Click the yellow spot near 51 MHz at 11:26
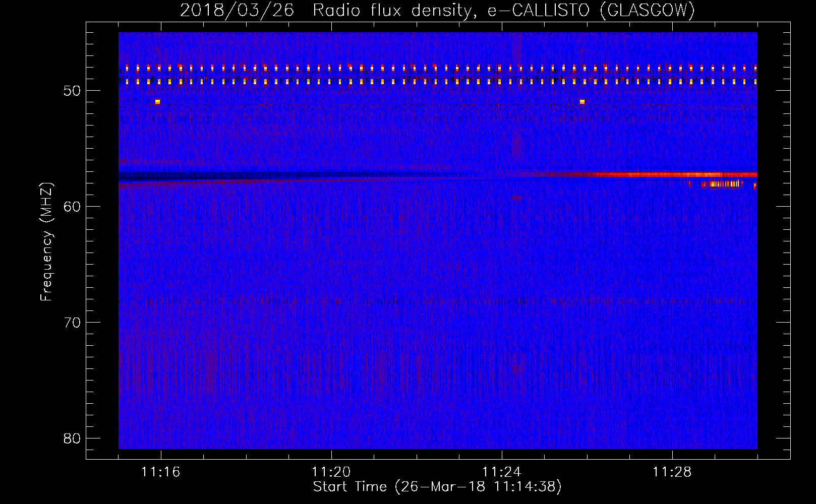Image resolution: width=816 pixels, height=504 pixels. (582, 102)
